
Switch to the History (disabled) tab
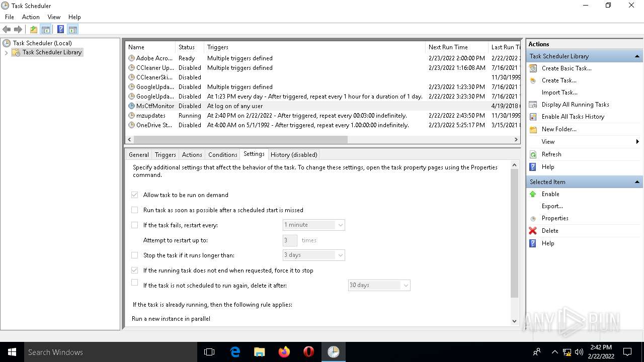[x=294, y=155]
